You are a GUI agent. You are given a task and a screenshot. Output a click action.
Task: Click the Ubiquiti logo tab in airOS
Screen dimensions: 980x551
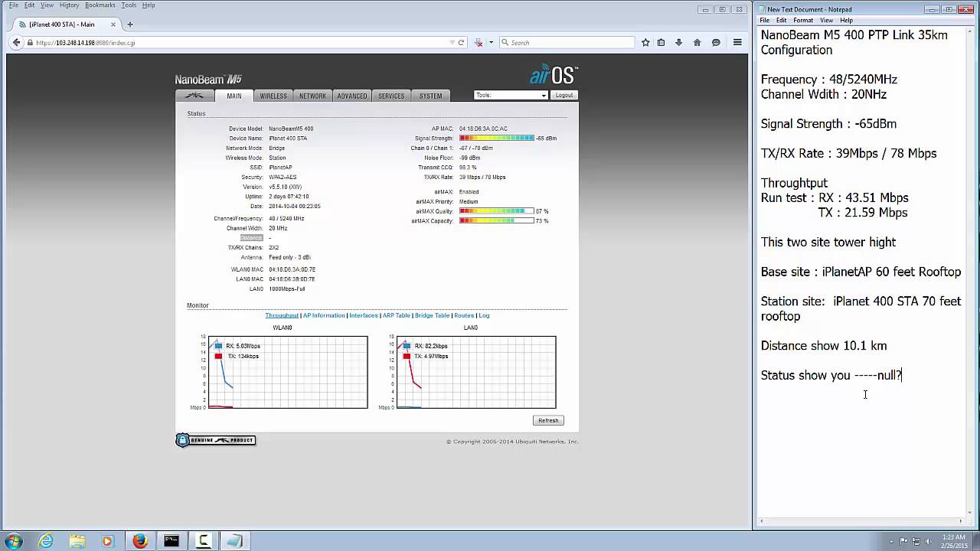point(194,96)
